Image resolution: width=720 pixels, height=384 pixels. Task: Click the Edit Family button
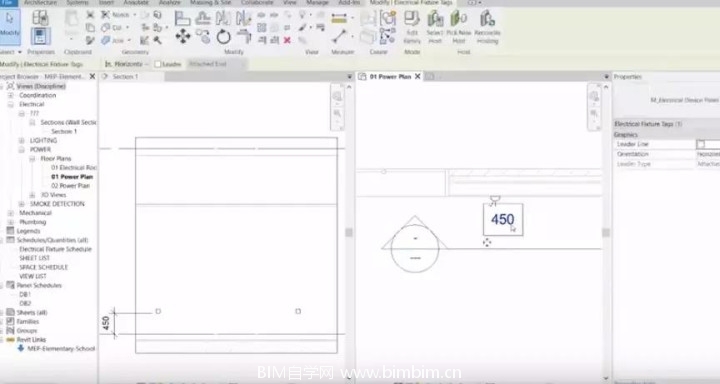[412, 27]
